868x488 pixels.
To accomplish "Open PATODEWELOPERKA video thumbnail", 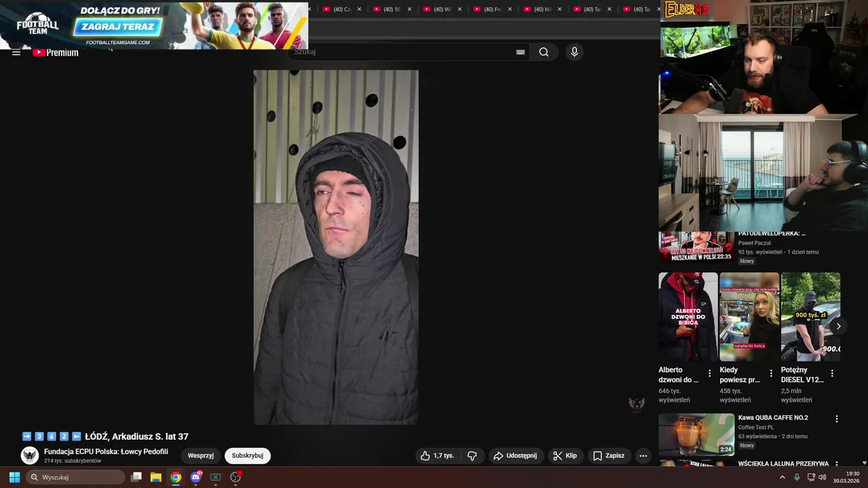I will (696, 247).
